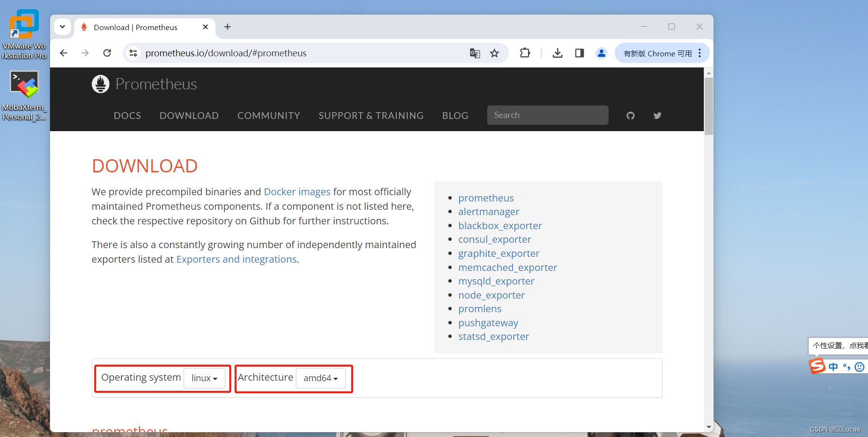Click the page vertical scrollbar thumb

pos(709,106)
